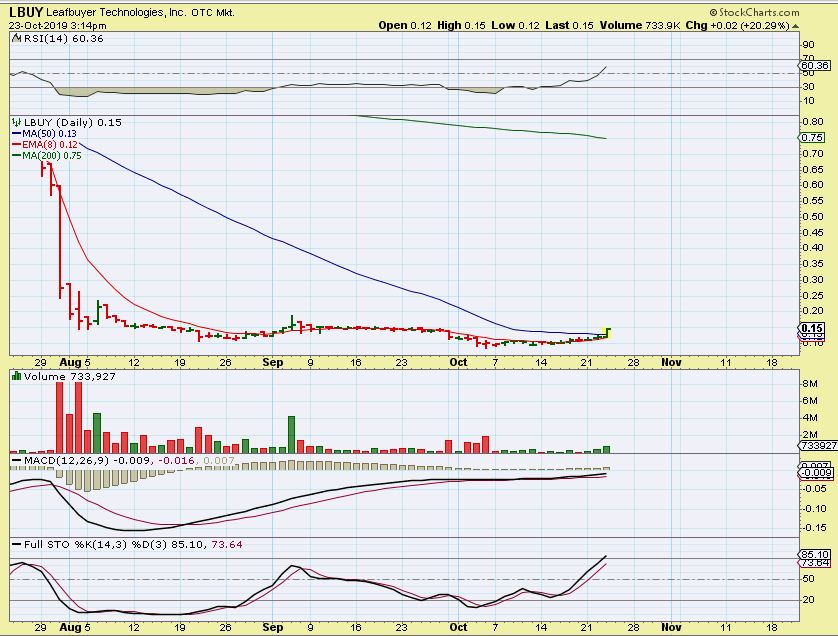Click the 90 tick on RSI axis
Image resolution: width=838 pixels, height=636 pixels.
click(808, 45)
